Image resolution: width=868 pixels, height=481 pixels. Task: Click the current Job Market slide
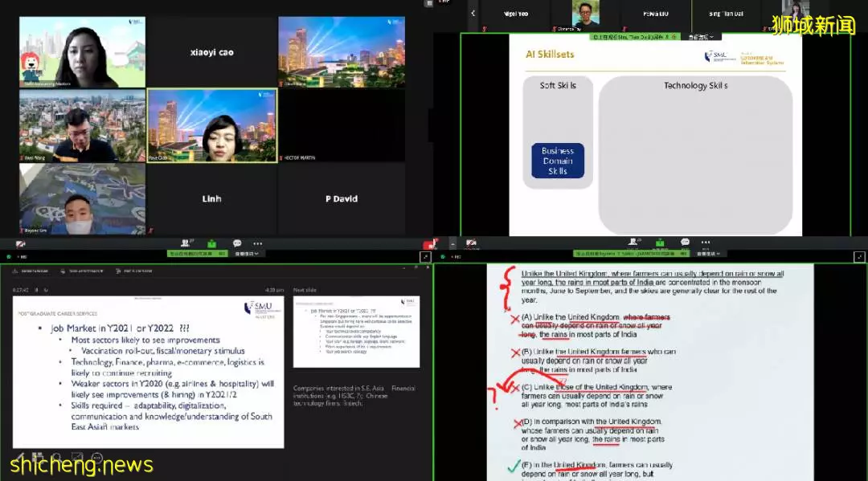[149, 372]
